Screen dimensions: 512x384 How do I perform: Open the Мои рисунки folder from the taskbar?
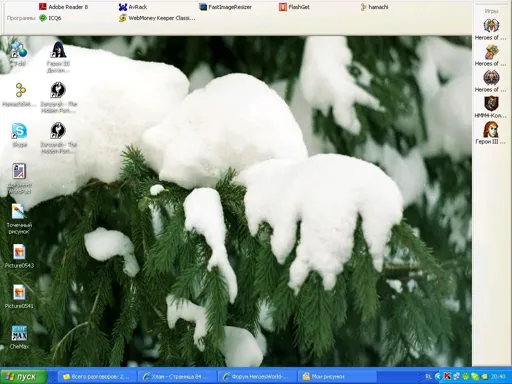(337, 377)
